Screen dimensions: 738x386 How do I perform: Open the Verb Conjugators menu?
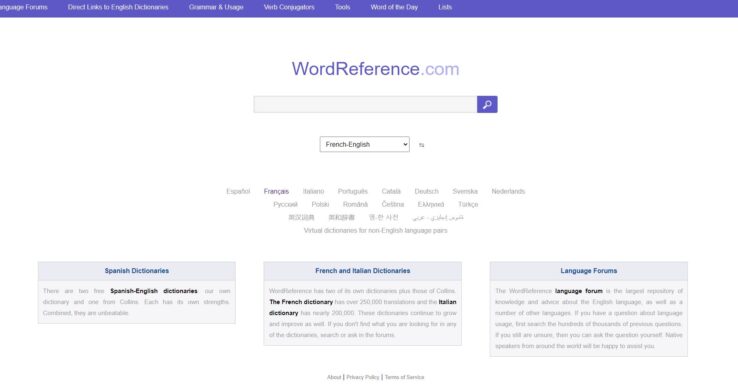tap(289, 7)
